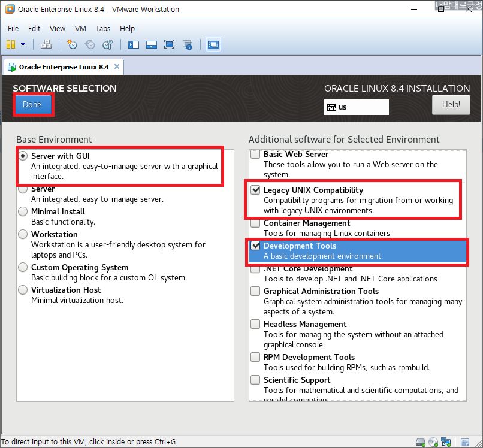Viewport: 483px width, 448px height.
Task: Select the Oracle Enterprise Linux 8.4 tab
Action: tap(64, 67)
